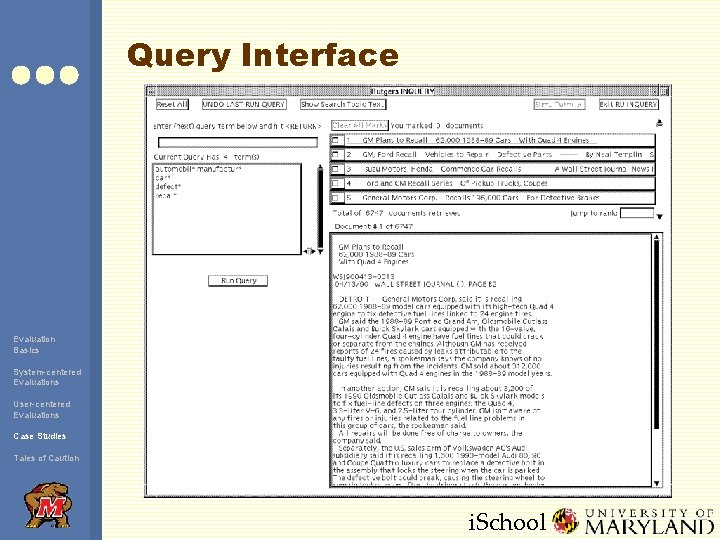Open window menu button at title bar left

click(151, 91)
